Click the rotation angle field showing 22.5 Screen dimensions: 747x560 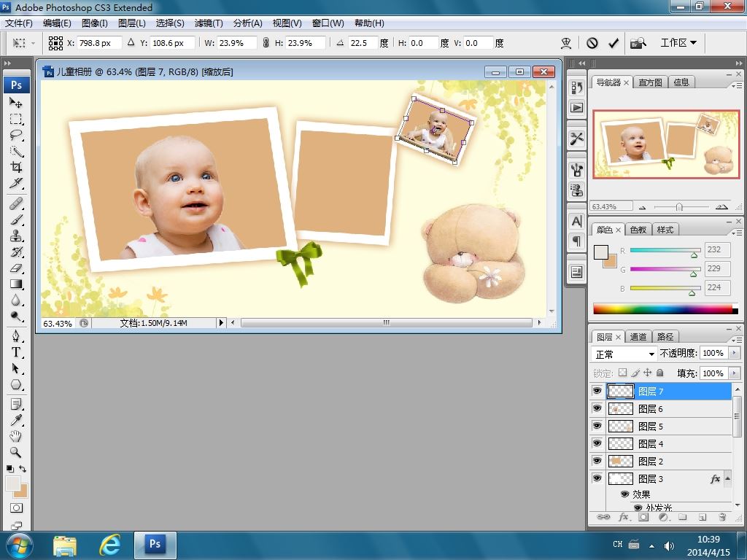coord(363,43)
